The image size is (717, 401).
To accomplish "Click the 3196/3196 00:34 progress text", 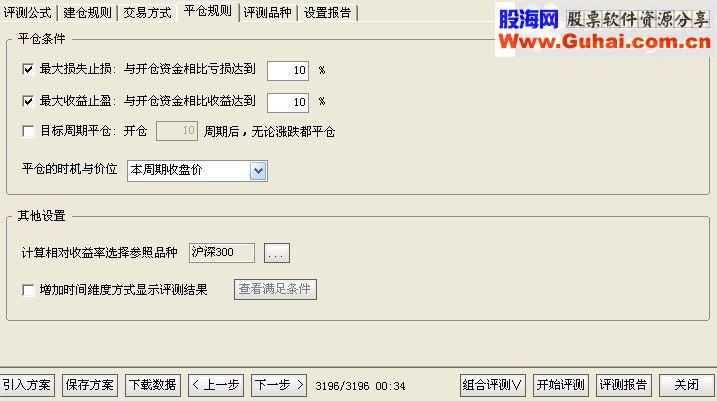I will click(x=360, y=386).
